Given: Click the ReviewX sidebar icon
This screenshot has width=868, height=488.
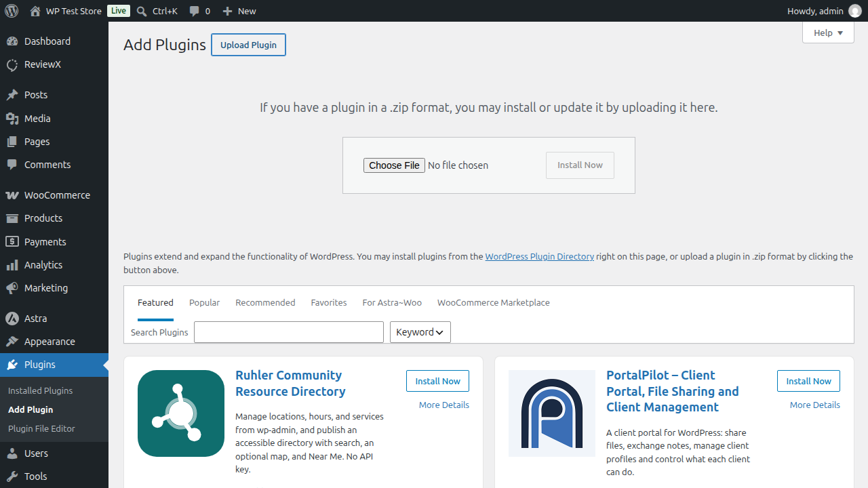Looking at the screenshot, I should tap(12, 64).
